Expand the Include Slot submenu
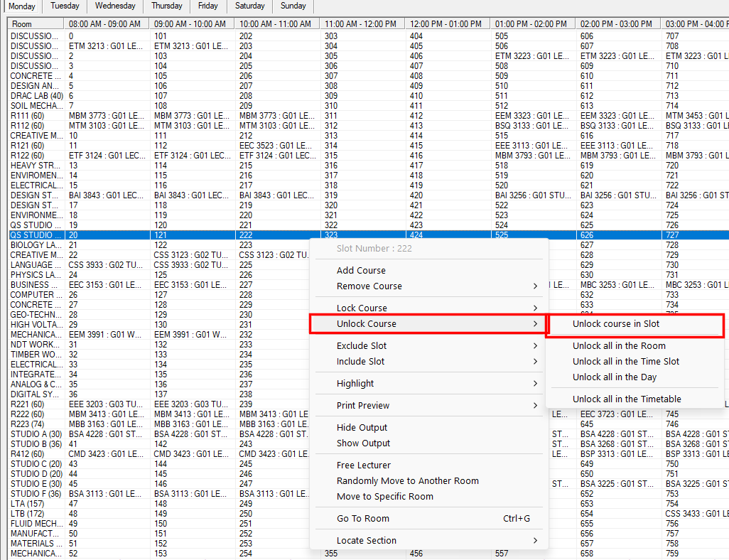Image resolution: width=729 pixels, height=560 pixels. coord(428,362)
